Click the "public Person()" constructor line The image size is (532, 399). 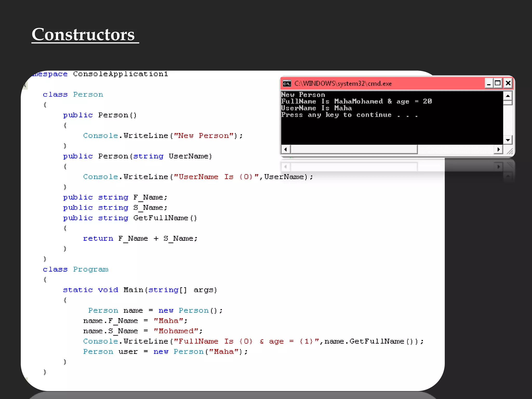100,115
